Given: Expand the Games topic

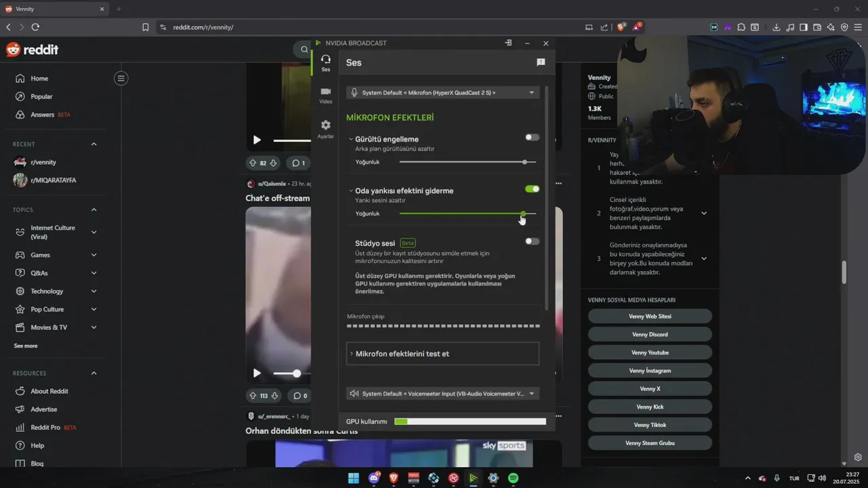Looking at the screenshot, I should pyautogui.click(x=94, y=255).
